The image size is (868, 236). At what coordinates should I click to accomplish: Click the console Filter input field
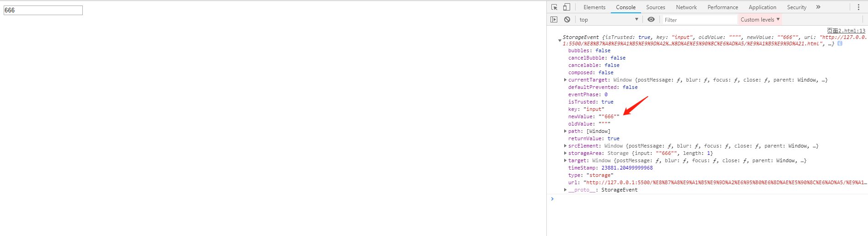(x=699, y=20)
